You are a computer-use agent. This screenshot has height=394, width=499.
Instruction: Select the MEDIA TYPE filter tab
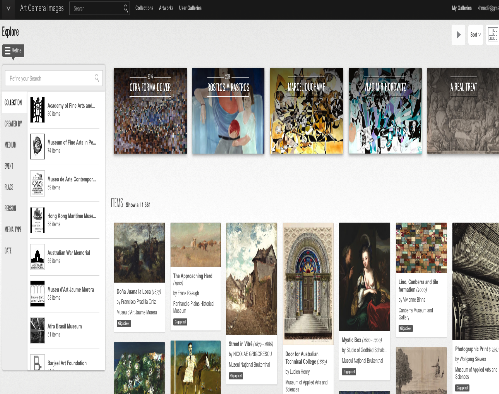tap(13, 229)
